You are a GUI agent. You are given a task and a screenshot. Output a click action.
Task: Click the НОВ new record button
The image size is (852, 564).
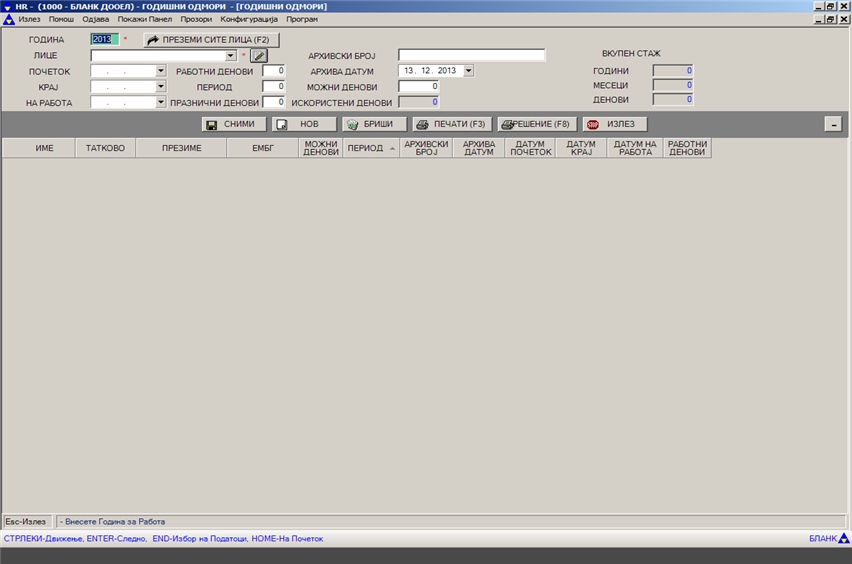(x=303, y=125)
